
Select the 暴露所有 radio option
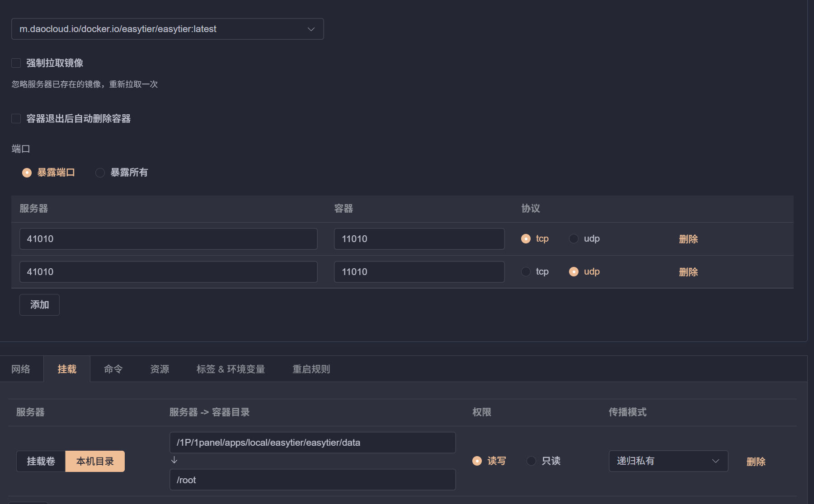click(x=100, y=173)
